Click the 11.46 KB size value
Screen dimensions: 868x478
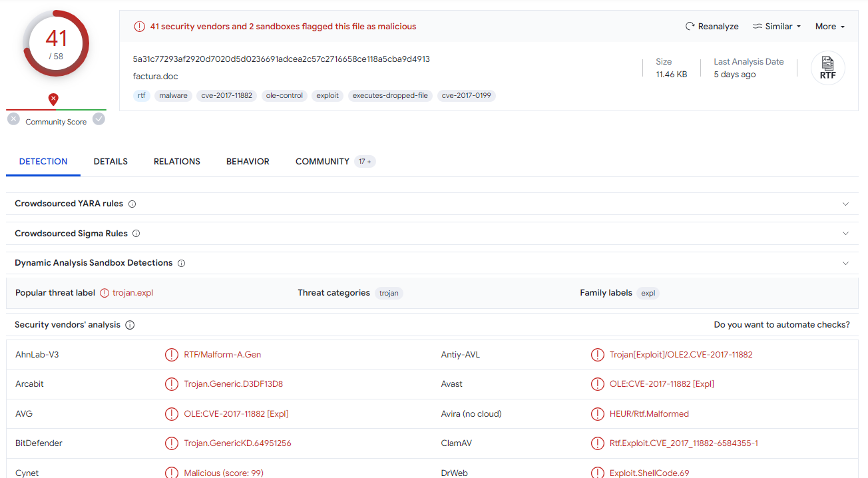point(672,75)
